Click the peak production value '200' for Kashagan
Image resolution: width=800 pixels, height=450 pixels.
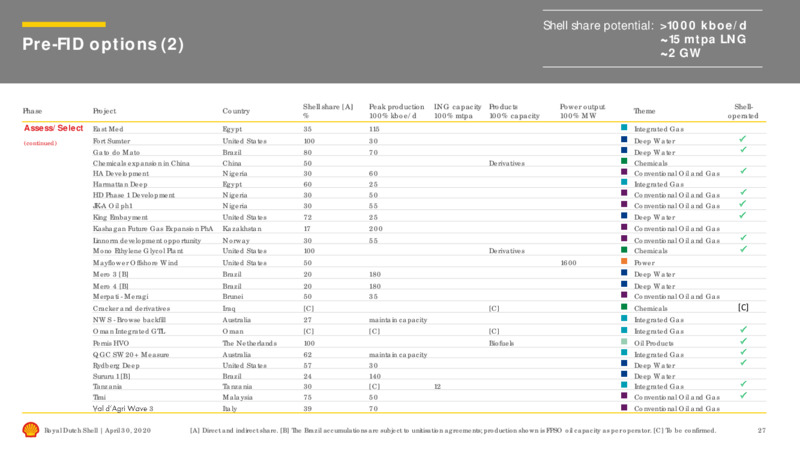point(376,229)
